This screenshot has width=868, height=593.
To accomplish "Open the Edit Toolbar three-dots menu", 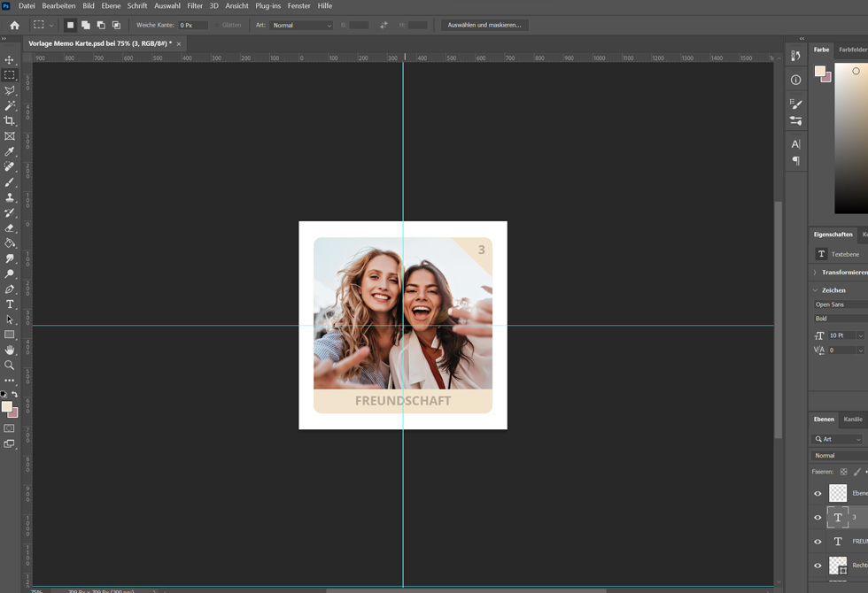I will 10,381.
